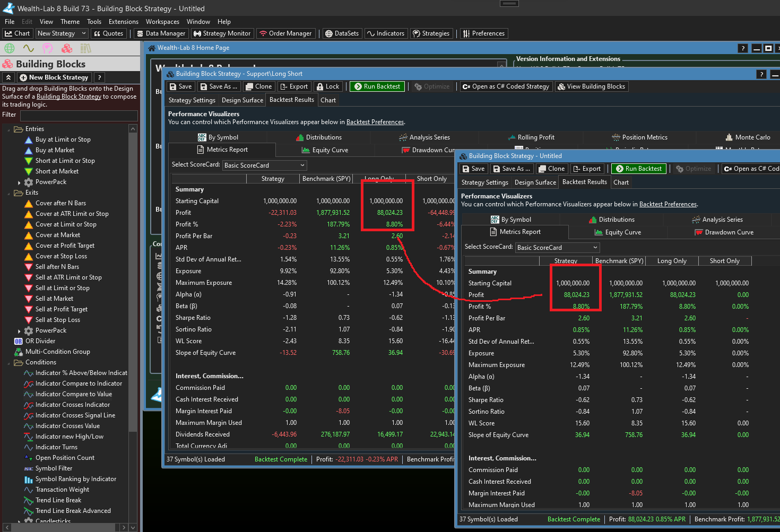Click the green globe icon in left panel
Viewport: 780px width, 532px height.
[10, 49]
